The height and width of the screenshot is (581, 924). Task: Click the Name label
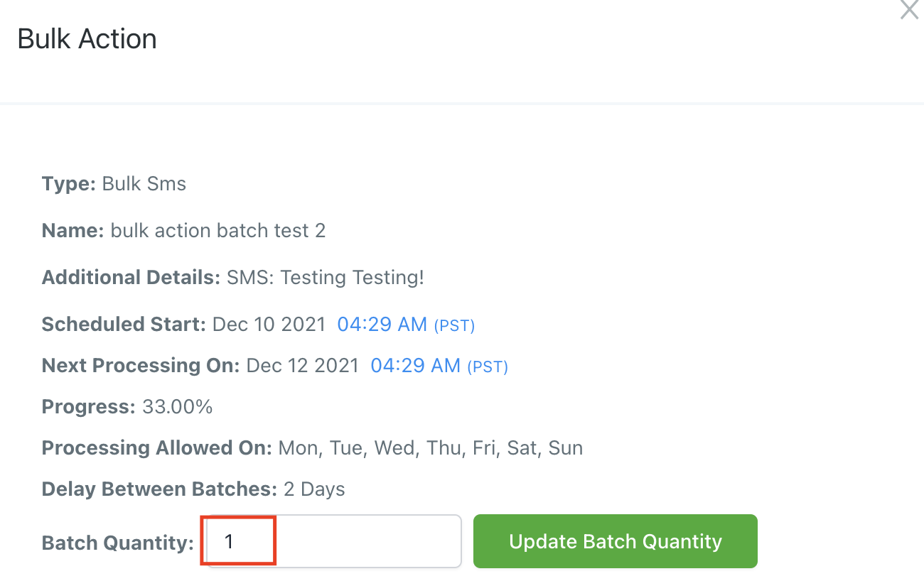tap(72, 231)
